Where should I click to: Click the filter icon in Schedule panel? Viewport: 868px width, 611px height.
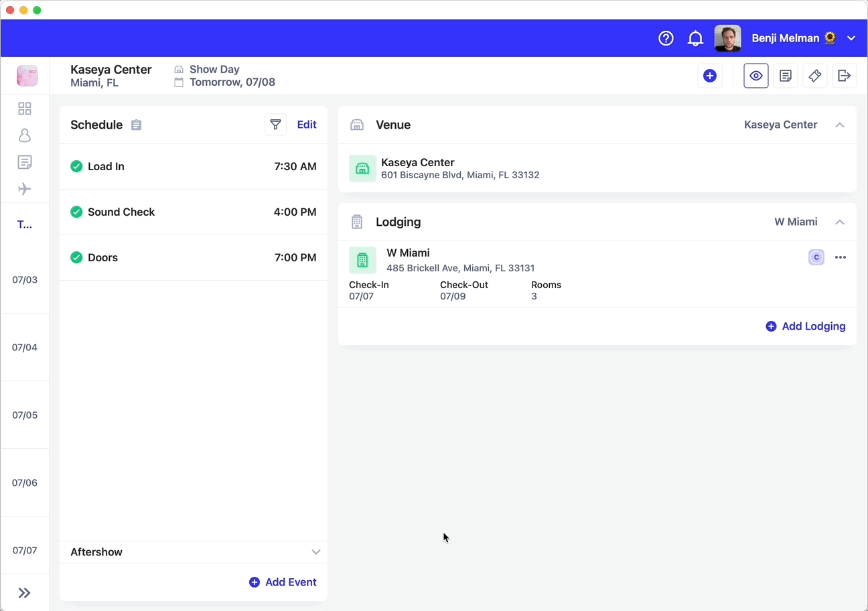(275, 125)
